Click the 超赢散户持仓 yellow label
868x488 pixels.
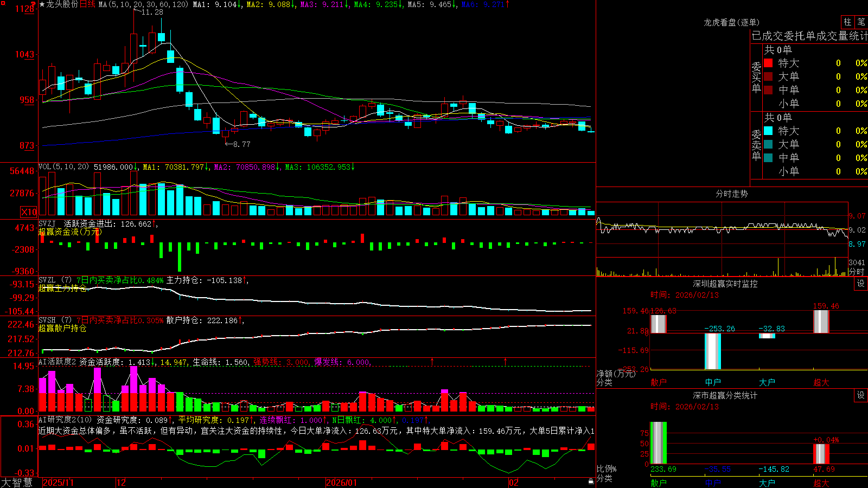click(62, 328)
